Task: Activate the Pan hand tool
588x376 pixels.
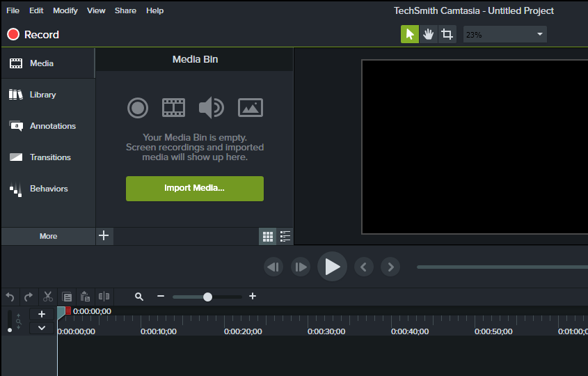Action: point(429,34)
